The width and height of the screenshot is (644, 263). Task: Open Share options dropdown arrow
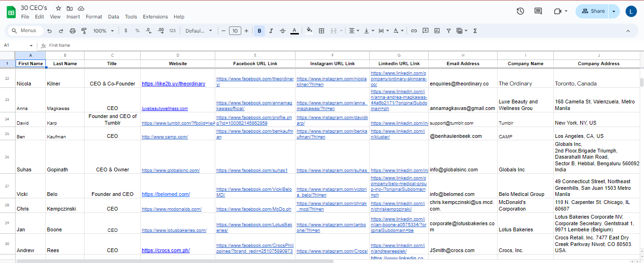pyautogui.click(x=614, y=11)
